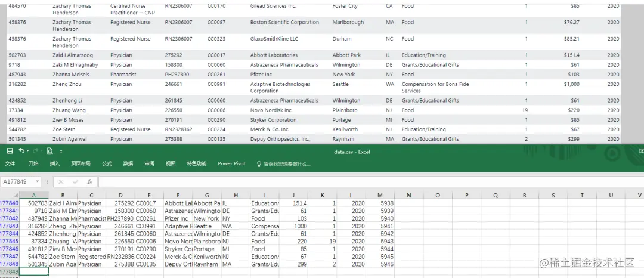Image resolution: width=644 pixels, height=278 pixels.
Task: Click the cell reading Raynham in Excel
Action: [207, 264]
